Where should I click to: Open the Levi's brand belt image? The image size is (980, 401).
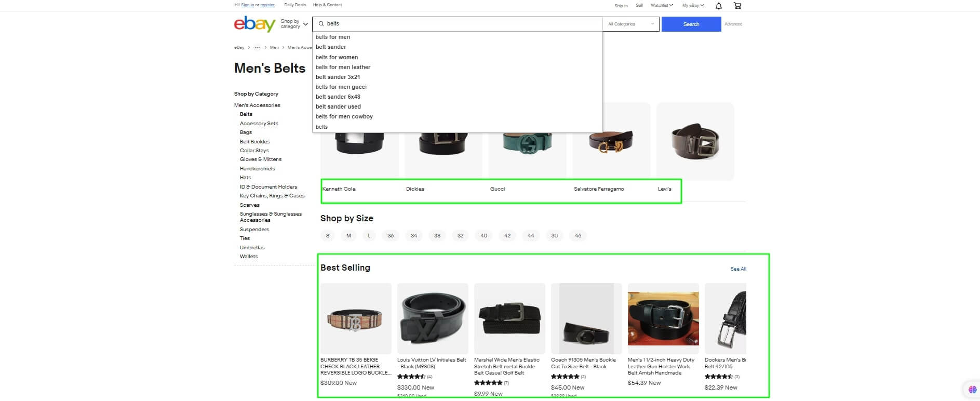coord(695,142)
